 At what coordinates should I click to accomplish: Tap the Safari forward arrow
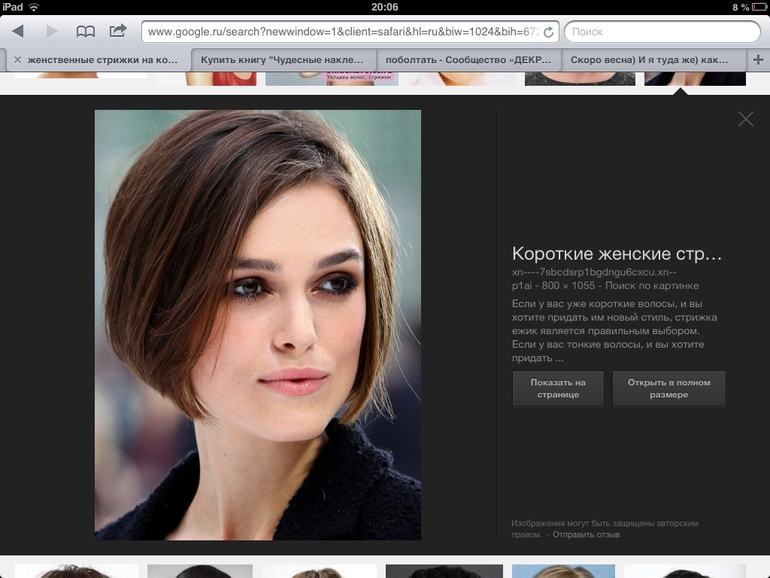pyautogui.click(x=51, y=32)
